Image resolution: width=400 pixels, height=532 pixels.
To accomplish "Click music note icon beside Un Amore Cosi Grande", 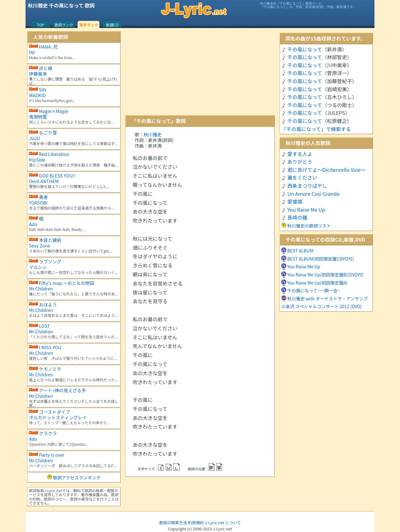I will click(x=284, y=194).
